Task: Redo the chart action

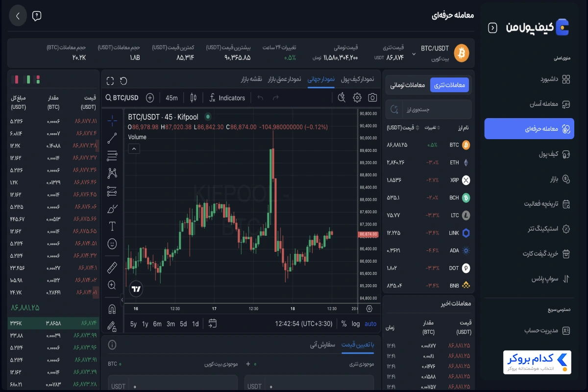Action: [275, 98]
